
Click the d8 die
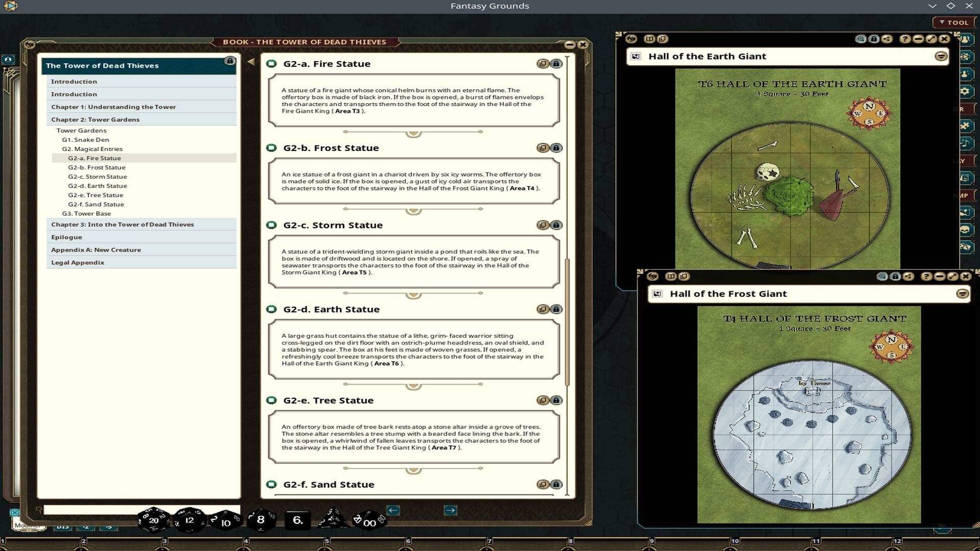coord(261,519)
